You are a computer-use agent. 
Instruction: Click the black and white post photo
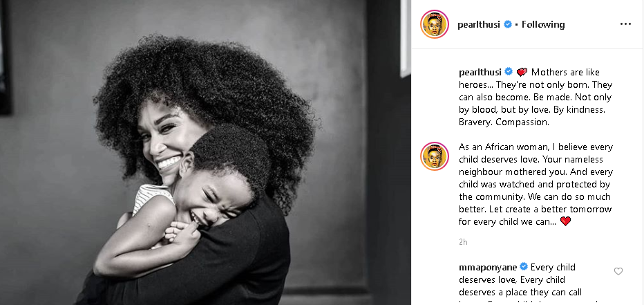pyautogui.click(x=205, y=152)
